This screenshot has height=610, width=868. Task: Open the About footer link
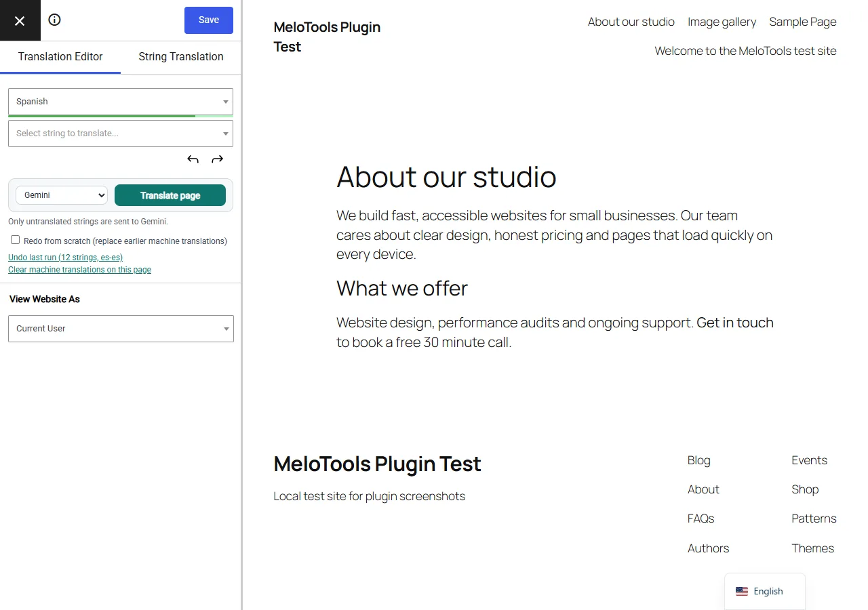point(703,489)
